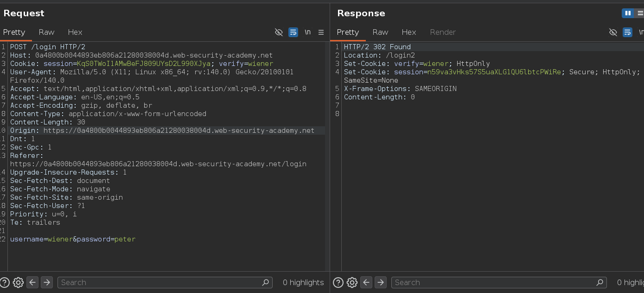Image resolution: width=644 pixels, height=293 pixels.
Task: Open help icon below Response viewer
Action: click(338, 282)
